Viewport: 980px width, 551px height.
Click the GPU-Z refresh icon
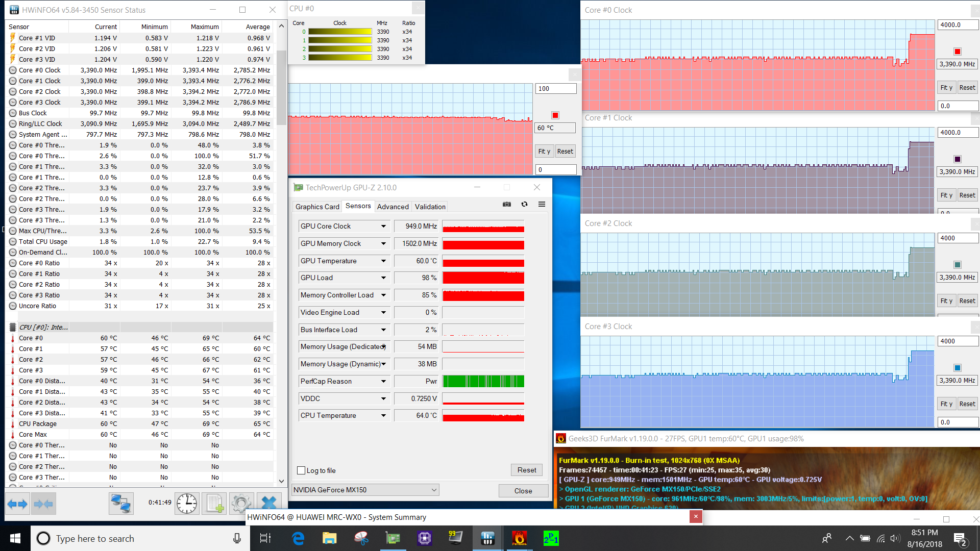click(524, 204)
